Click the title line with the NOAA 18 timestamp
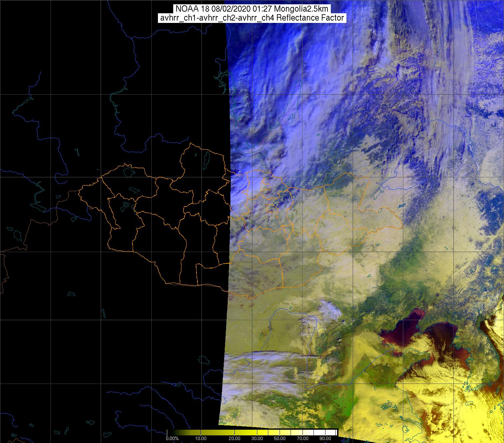Viewport: 504px width, 443px height. (x=252, y=9)
